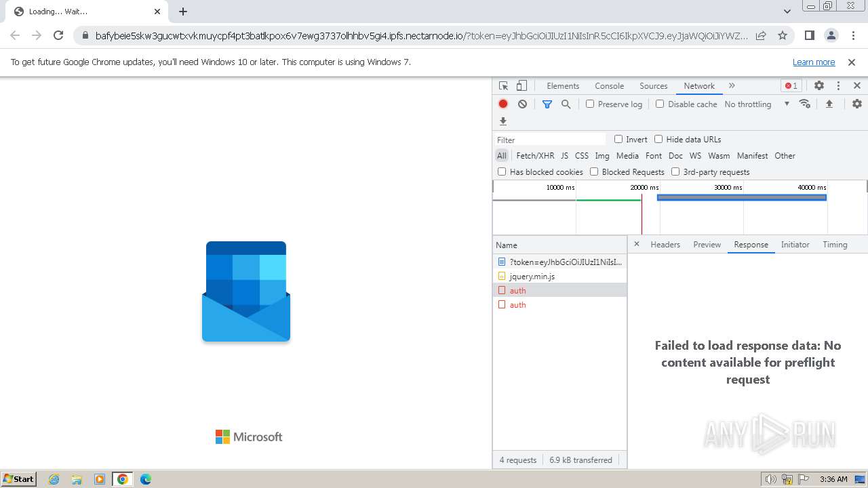Viewport: 868px width, 488px height.
Task: Dismiss the Chrome update infobar
Action: 852,62
